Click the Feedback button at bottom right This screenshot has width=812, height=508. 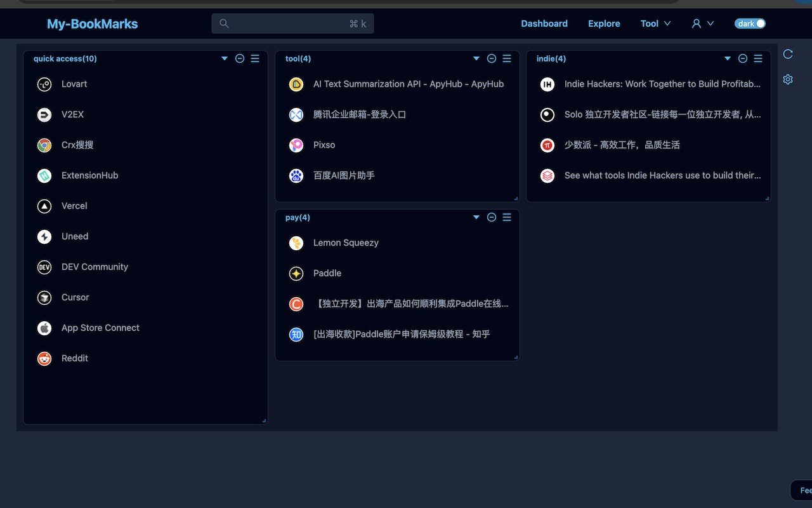point(801,490)
